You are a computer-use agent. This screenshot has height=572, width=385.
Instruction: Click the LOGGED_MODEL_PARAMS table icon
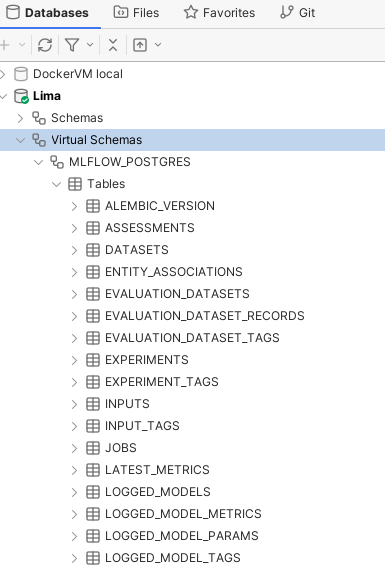pyautogui.click(x=93, y=536)
